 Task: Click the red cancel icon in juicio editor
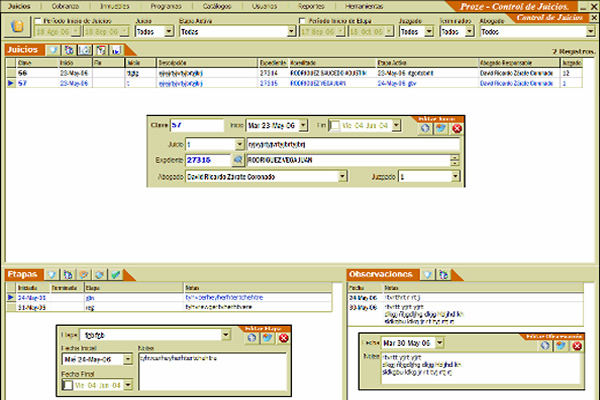(457, 128)
